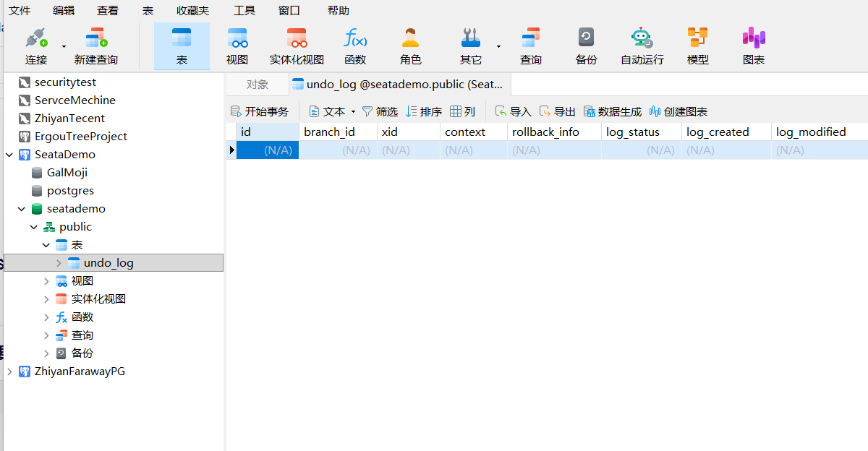
Task: Open the 工具 (Tools) menu
Action: (x=244, y=11)
